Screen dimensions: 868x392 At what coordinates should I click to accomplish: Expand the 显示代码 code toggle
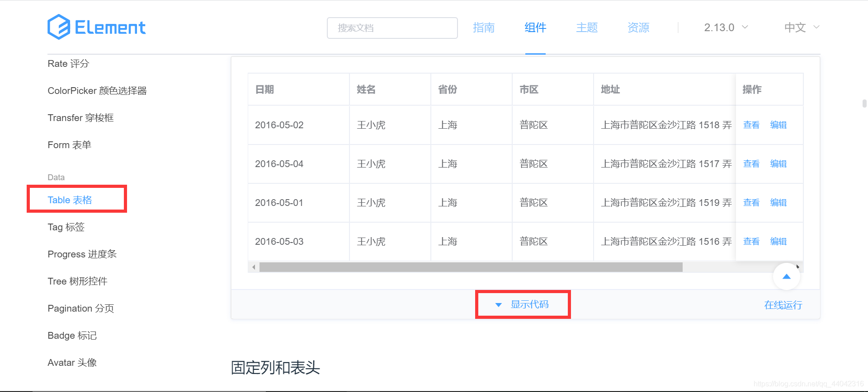tap(523, 304)
